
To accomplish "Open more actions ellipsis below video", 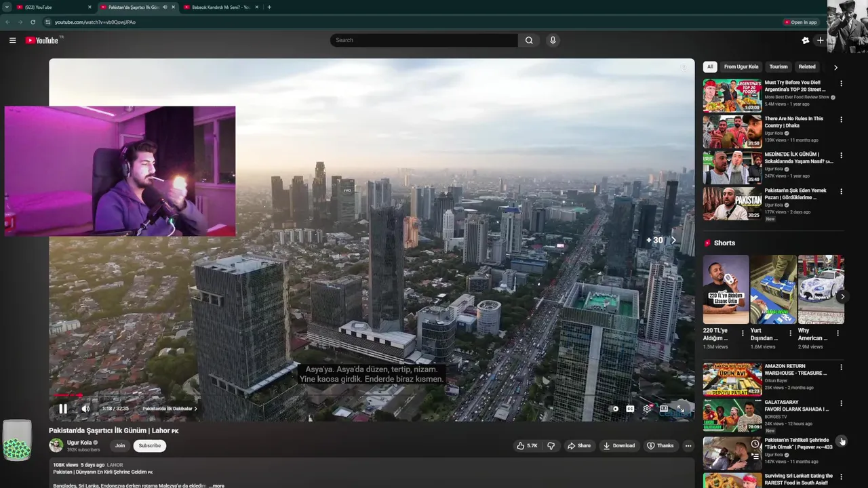I will [688, 445].
